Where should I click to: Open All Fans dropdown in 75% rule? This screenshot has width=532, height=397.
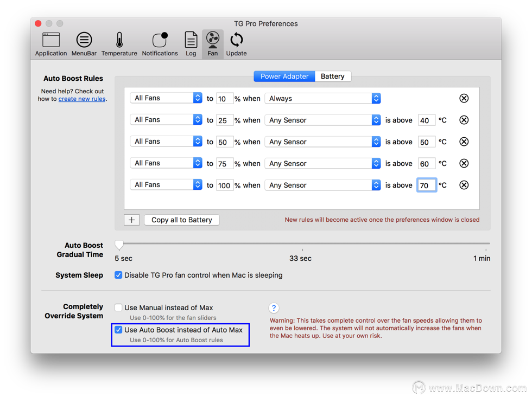tap(166, 163)
